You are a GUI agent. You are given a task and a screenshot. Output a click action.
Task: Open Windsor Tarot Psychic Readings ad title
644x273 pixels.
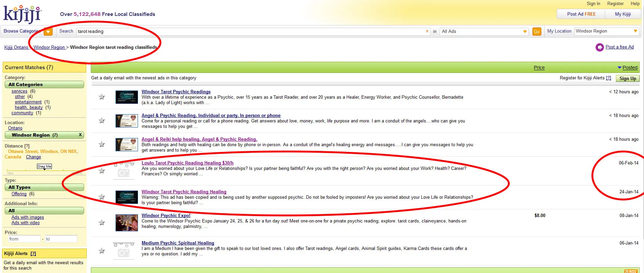pyautogui.click(x=176, y=92)
